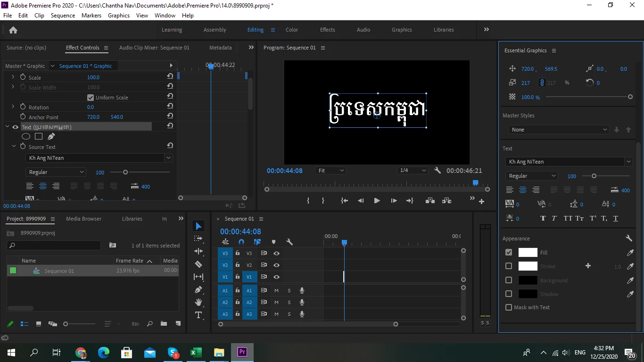The image size is (644, 362).
Task: Select the Razor tool in the toolbar
Action: (198, 264)
